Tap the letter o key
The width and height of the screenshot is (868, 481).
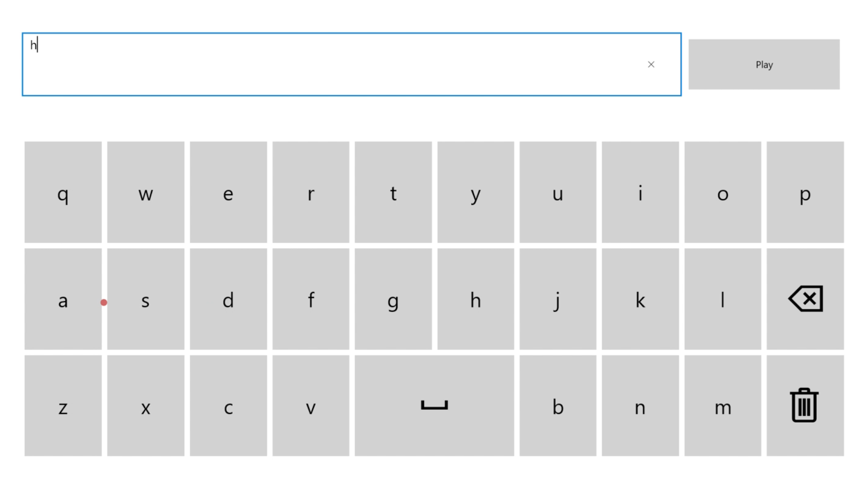[723, 192]
